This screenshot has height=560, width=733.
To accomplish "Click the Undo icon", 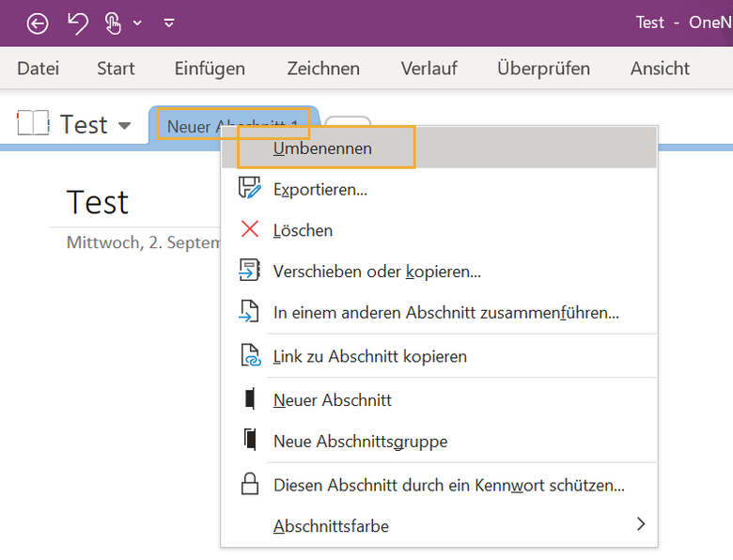I will tap(78, 23).
